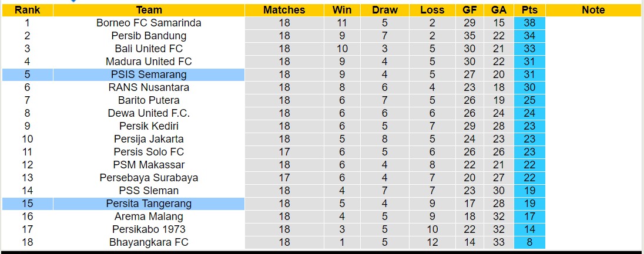Click the GF column header
Viewport: 644px width, 254px height.
click(469, 10)
